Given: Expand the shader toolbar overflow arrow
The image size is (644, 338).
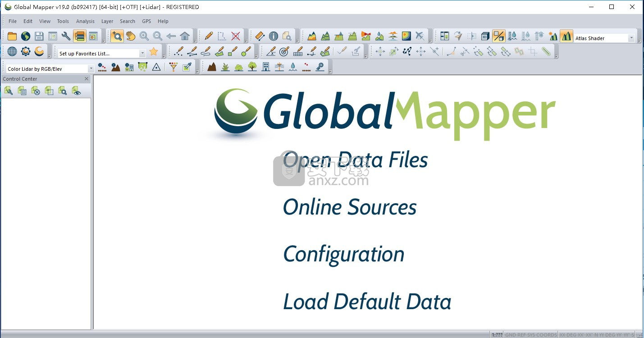Looking at the screenshot, I should 639,40.
